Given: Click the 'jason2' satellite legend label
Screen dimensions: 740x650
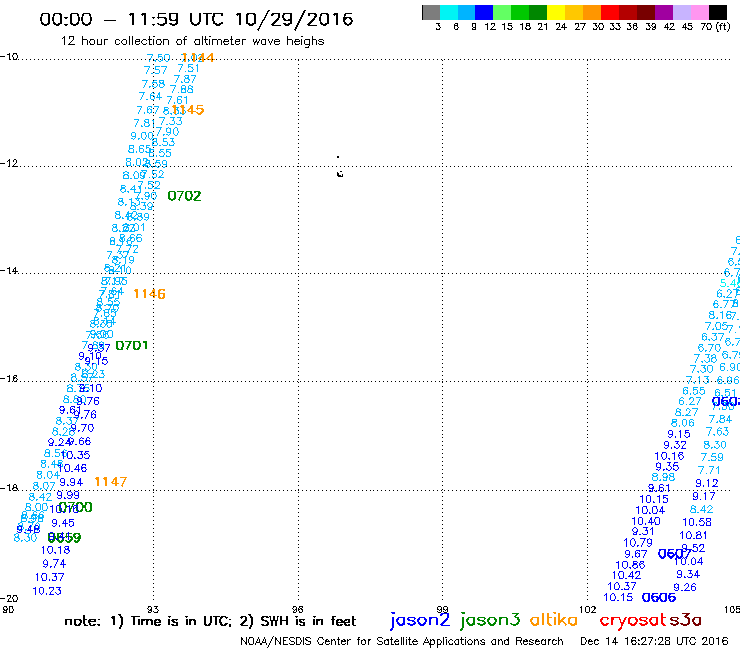Looking at the screenshot, I should tap(420, 620).
